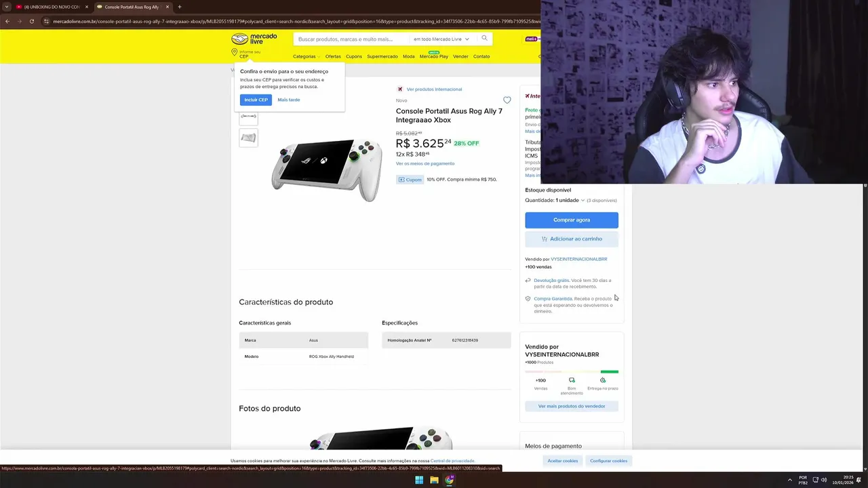Click the Configurar cookies button
The image size is (868, 488).
pos(608,461)
